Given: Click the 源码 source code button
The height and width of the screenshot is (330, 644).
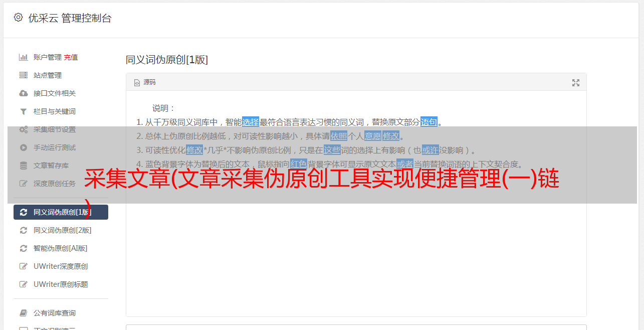Looking at the screenshot, I should tap(145, 82).
